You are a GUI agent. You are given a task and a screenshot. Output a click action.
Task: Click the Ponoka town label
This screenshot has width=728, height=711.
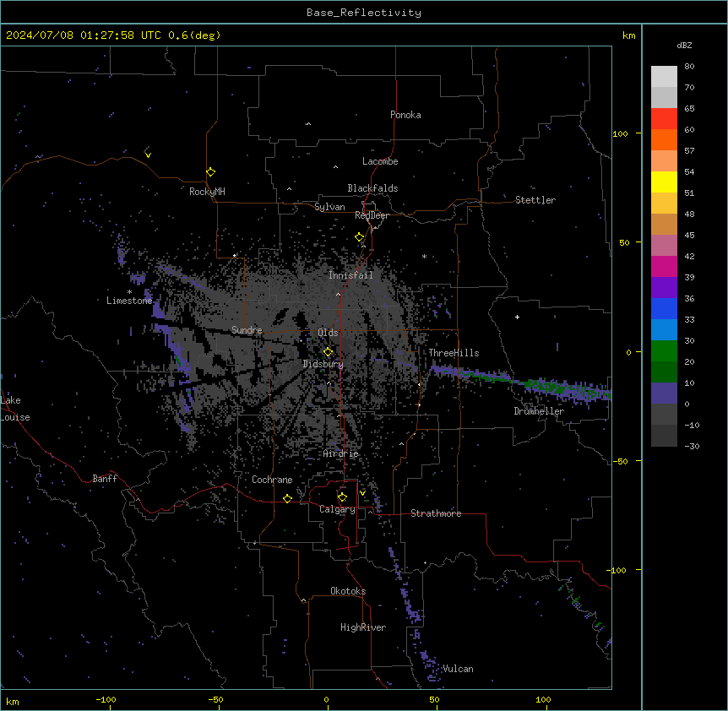[405, 115]
